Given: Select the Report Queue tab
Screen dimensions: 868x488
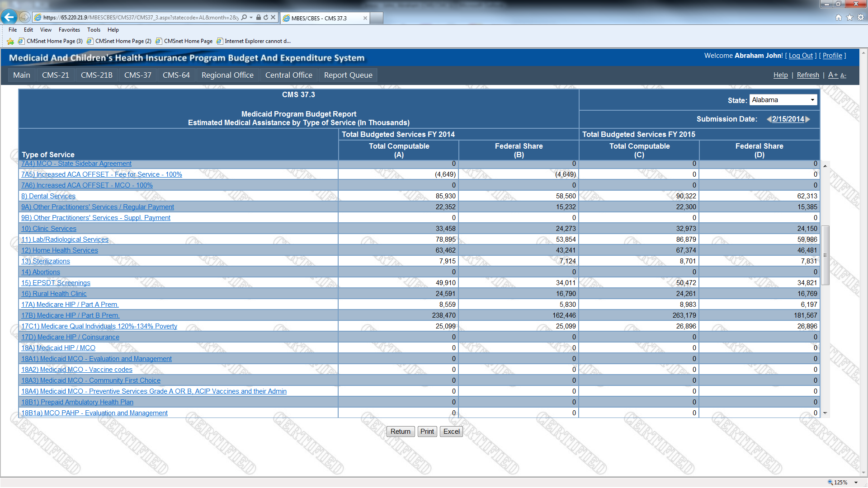Looking at the screenshot, I should (x=348, y=75).
